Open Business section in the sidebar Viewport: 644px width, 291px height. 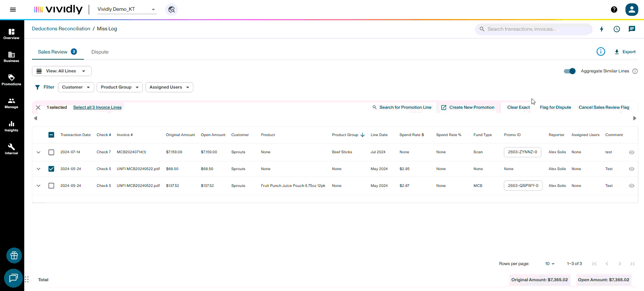(11, 57)
